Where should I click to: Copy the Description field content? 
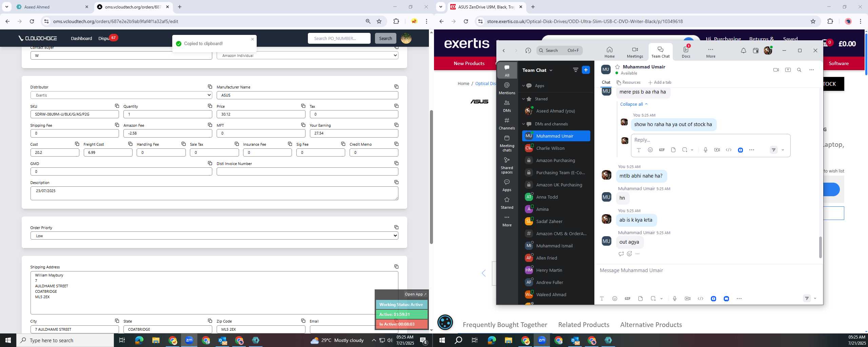(396, 182)
